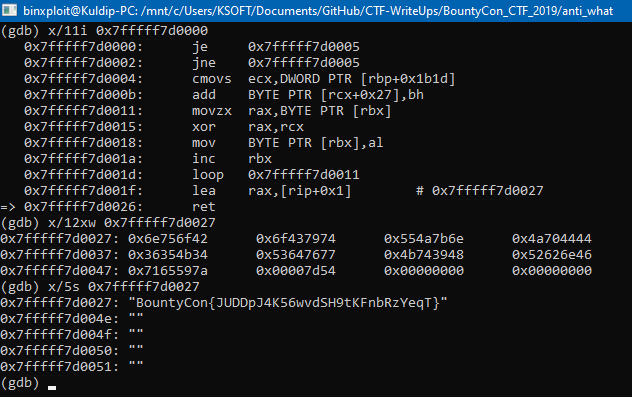The image size is (632, 397).
Task: Click the current instruction arrow before ret
Action: (8, 207)
